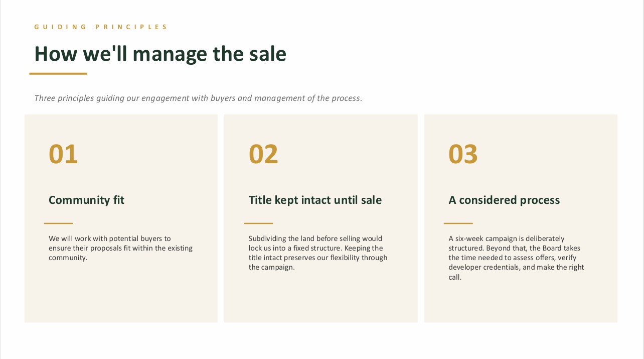Select the gold divider under 'Community fit'
644x359 pixels.
click(58, 223)
